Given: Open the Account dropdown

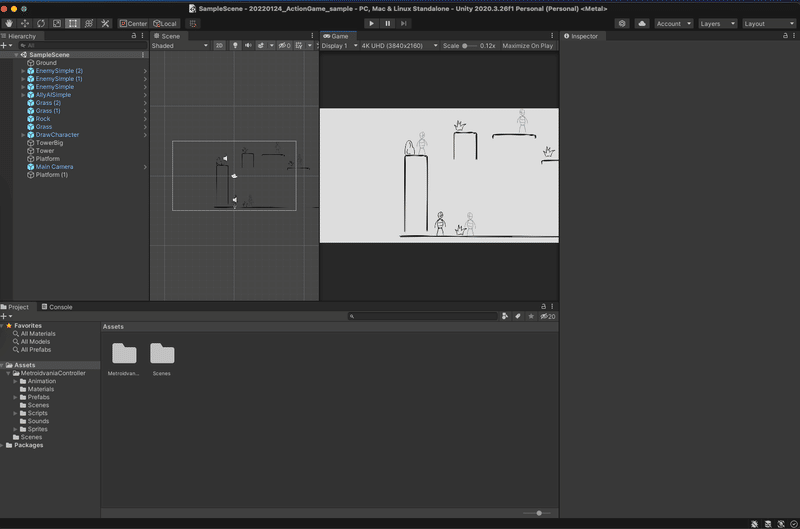Looking at the screenshot, I should pos(673,23).
